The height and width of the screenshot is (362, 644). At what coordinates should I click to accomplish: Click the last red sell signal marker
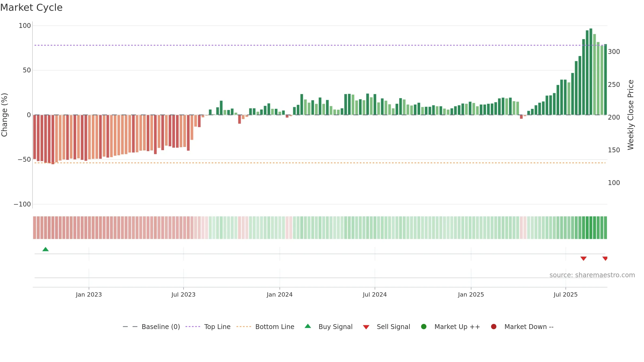point(605,258)
